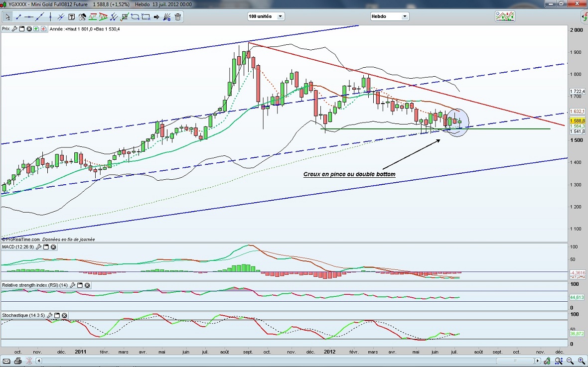Screen dimensions: 588x367
Task: Toggle the Prix panel window icon
Action: tap(22, 29)
